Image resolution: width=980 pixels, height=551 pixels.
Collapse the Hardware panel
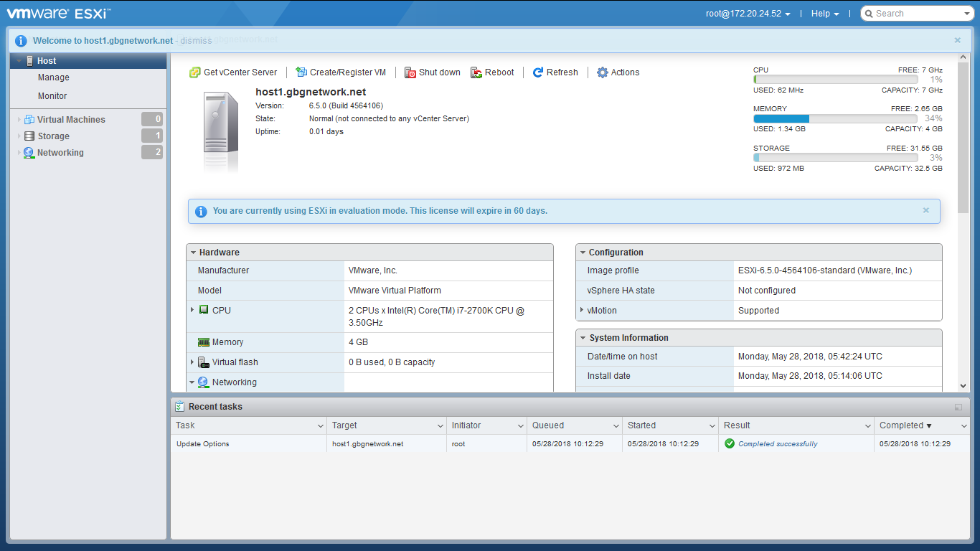[194, 253]
